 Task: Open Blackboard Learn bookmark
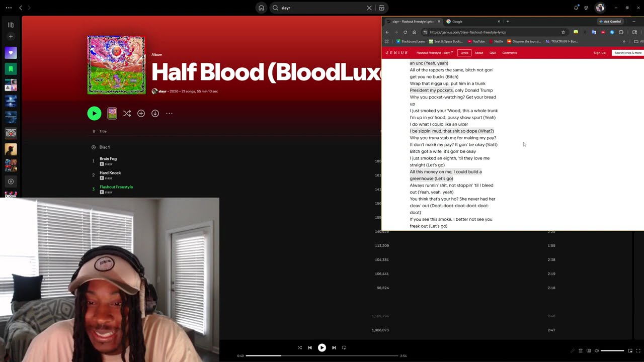coord(411,42)
